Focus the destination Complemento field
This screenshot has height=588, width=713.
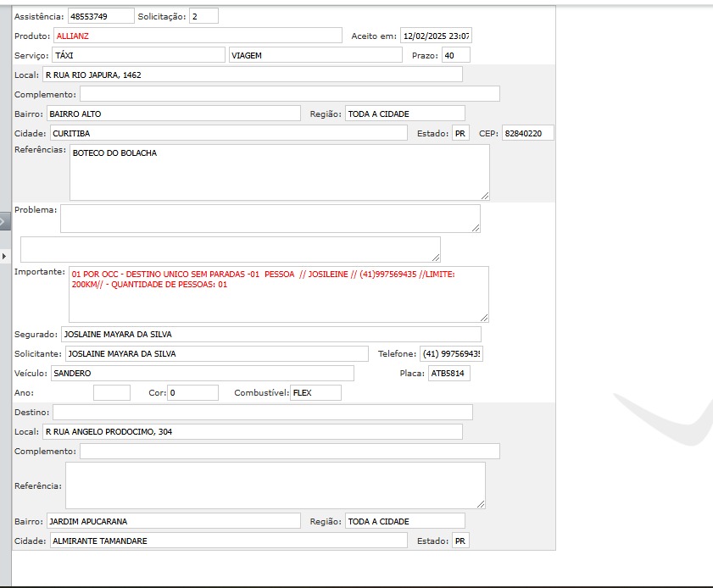point(290,452)
